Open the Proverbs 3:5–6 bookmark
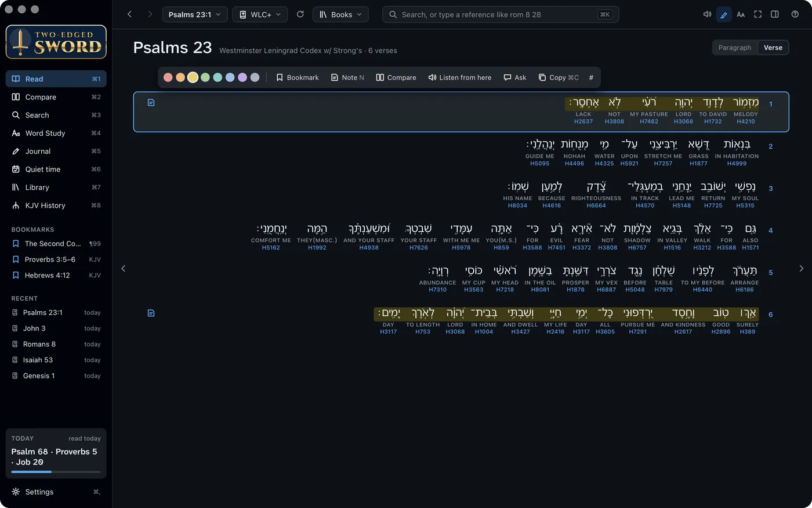This screenshot has width=812, height=508. 56,260
